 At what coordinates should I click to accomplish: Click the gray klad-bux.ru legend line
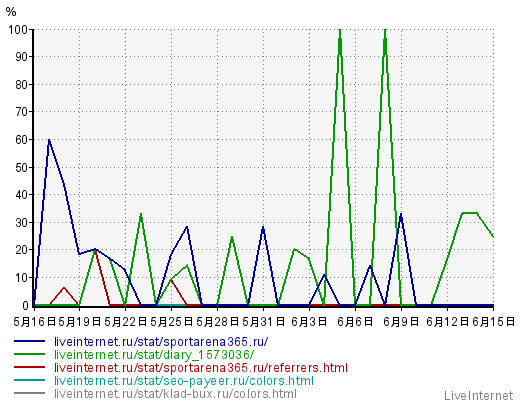click(x=29, y=393)
